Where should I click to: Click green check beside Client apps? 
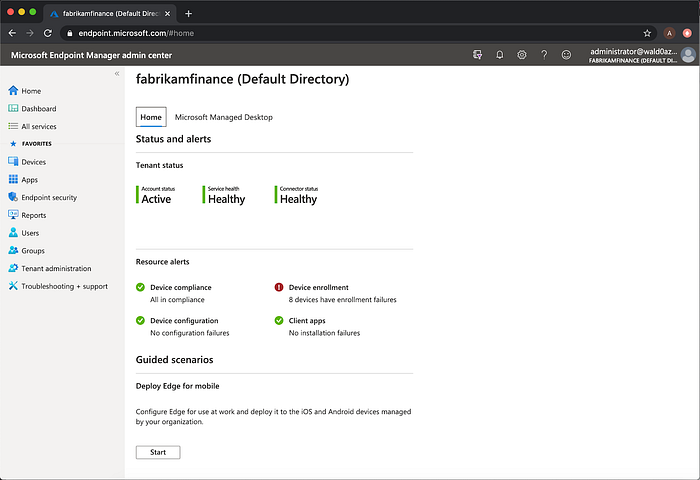(x=279, y=320)
